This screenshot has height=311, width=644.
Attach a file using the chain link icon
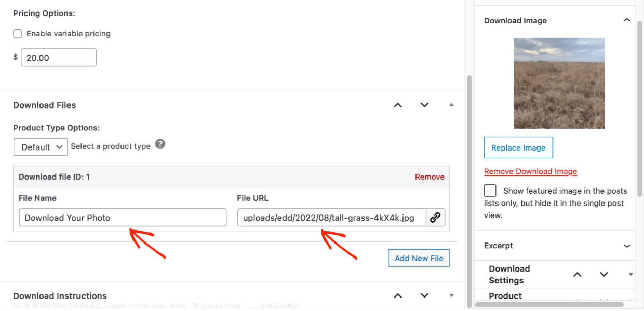pyautogui.click(x=435, y=217)
